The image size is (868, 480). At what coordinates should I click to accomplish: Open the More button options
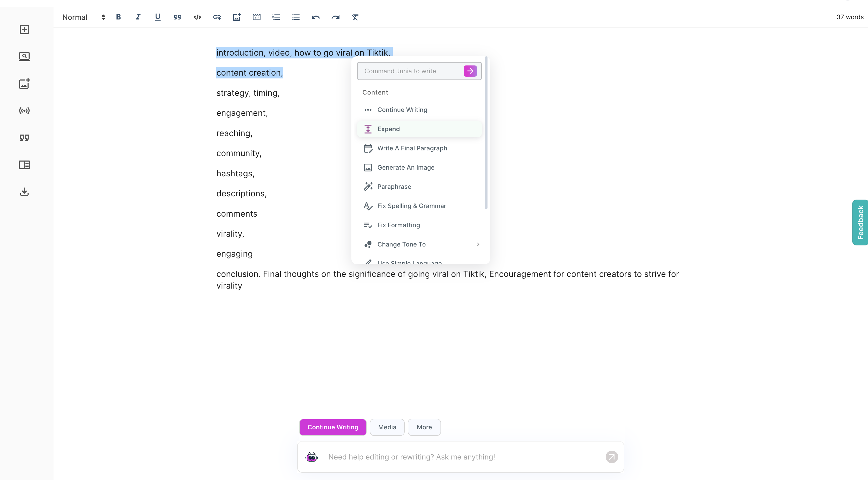[424, 427]
